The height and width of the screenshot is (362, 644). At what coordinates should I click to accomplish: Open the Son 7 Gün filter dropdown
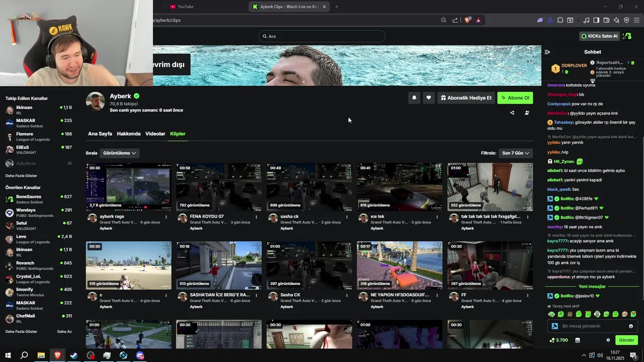tap(516, 153)
